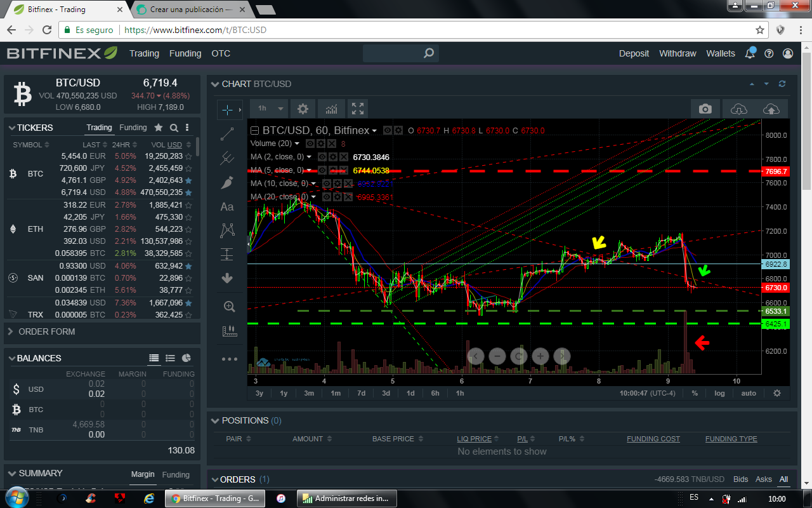The image size is (812, 508).
Task: Select the trend line drawing tool
Action: (227, 134)
